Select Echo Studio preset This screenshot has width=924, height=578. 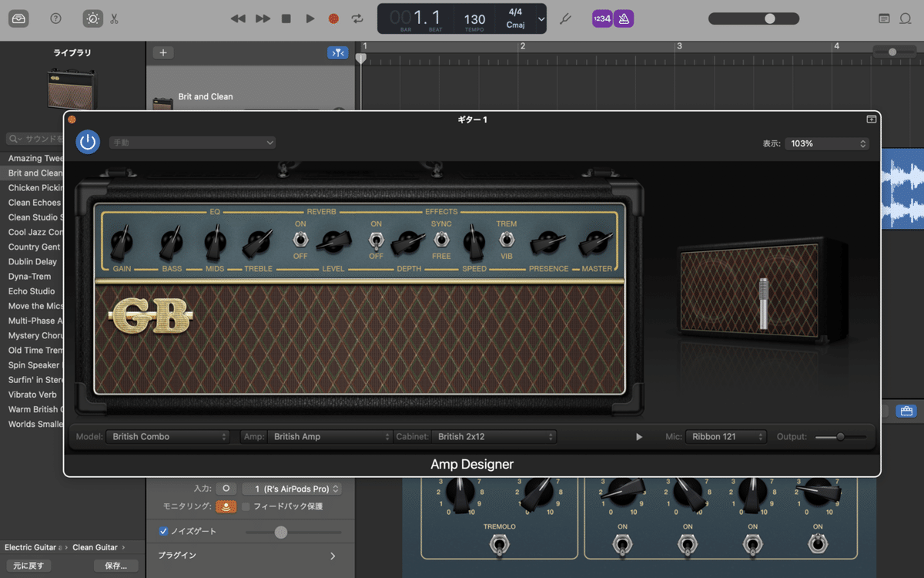[x=32, y=291]
